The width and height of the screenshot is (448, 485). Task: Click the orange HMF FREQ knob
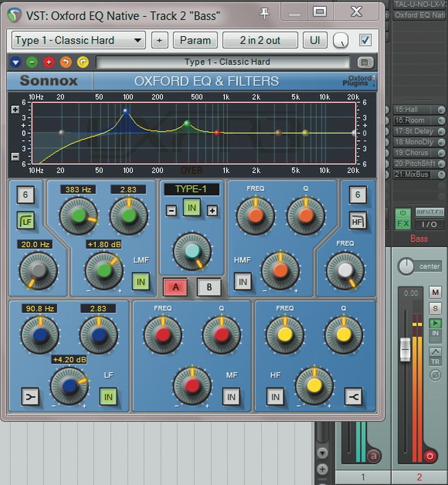(x=255, y=215)
